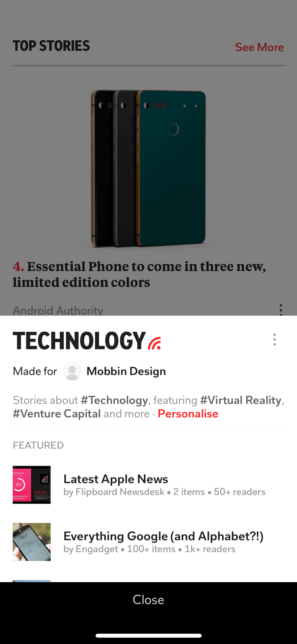
Task: Open the #Technology hashtag topic
Action: [114, 400]
